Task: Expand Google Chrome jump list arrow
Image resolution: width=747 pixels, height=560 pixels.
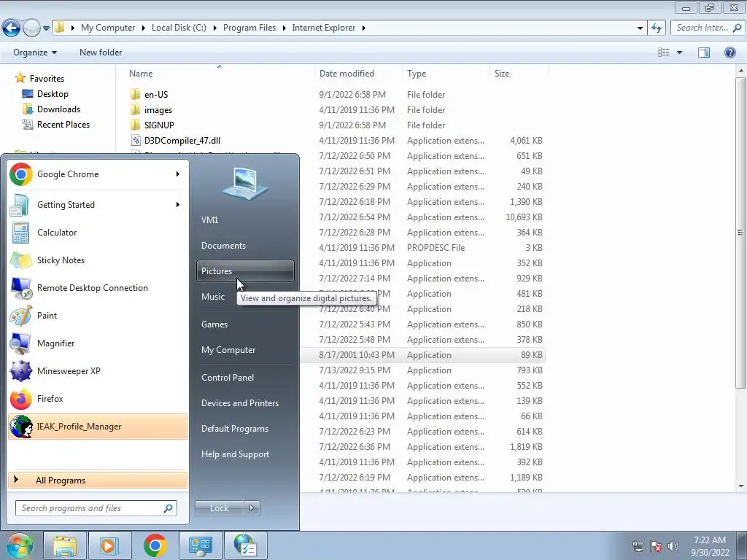Action: tap(178, 174)
